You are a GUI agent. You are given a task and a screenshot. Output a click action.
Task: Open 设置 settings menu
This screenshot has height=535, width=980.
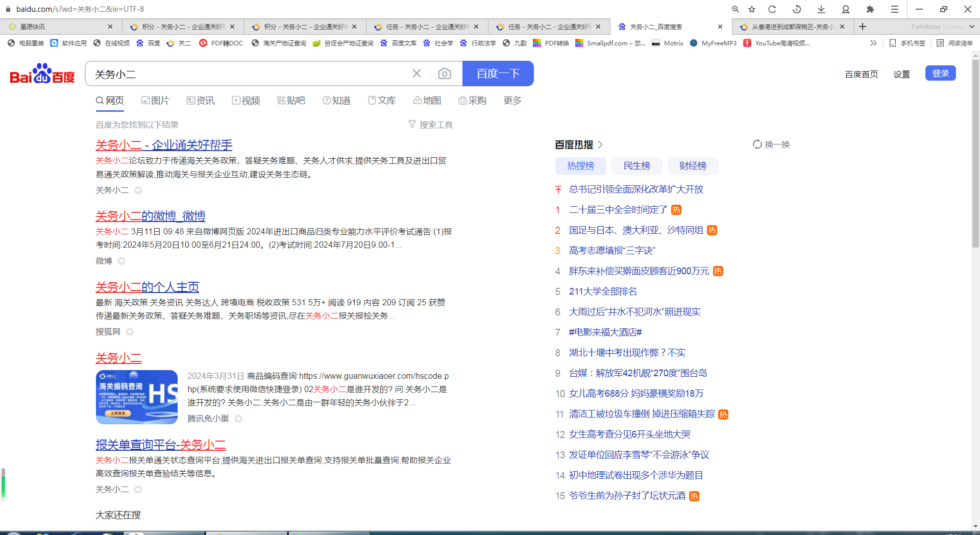[x=901, y=74]
